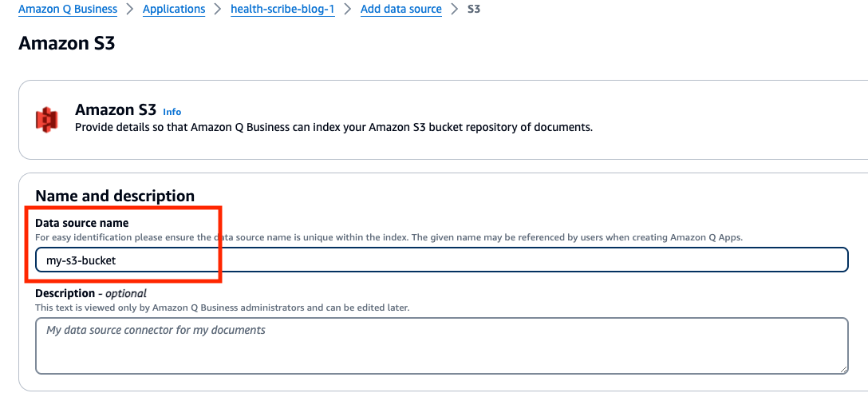Click the S3 current breadcrumb item
The width and height of the screenshot is (868, 393).
tap(474, 10)
